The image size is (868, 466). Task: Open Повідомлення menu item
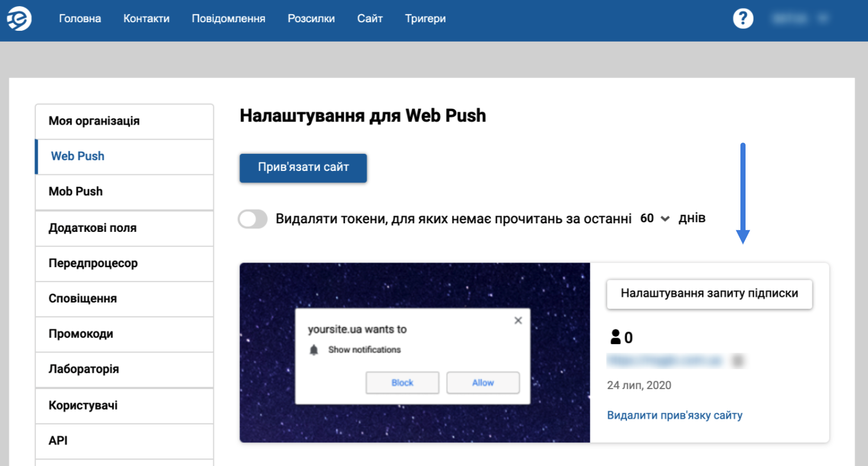(228, 19)
